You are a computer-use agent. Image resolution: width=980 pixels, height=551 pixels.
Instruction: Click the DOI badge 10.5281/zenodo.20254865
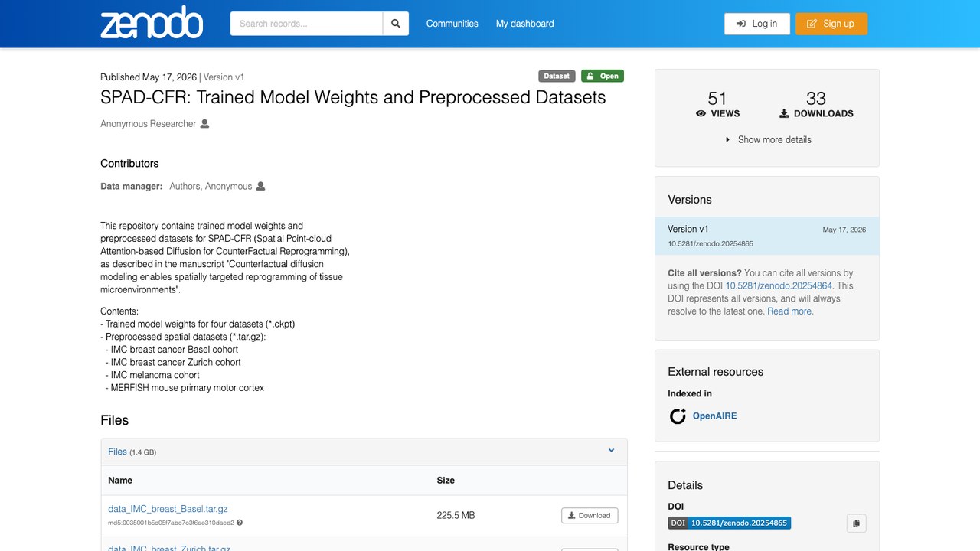click(x=730, y=523)
